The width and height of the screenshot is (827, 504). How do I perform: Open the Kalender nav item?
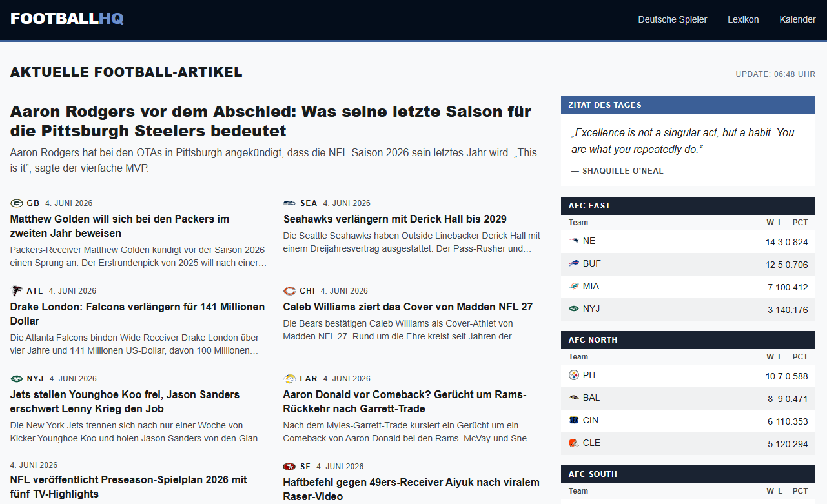point(797,19)
